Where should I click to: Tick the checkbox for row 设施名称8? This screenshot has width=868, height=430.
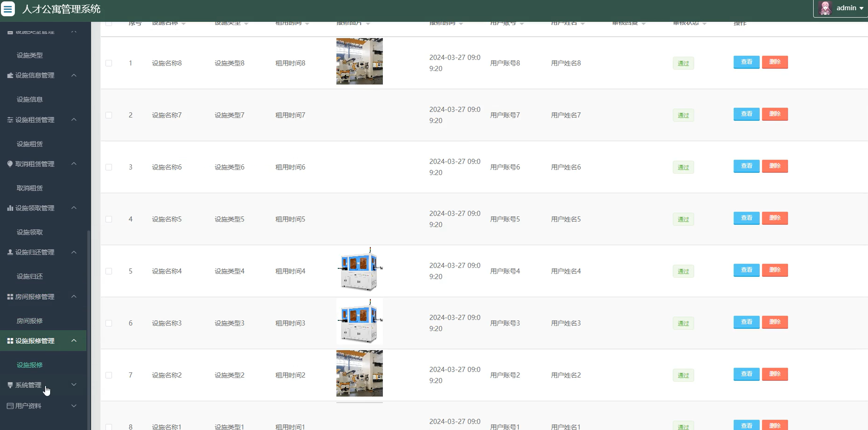[x=109, y=63]
